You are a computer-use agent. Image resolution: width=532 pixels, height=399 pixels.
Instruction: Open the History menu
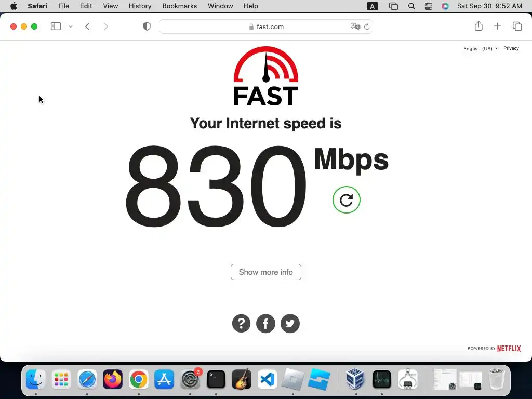140,6
